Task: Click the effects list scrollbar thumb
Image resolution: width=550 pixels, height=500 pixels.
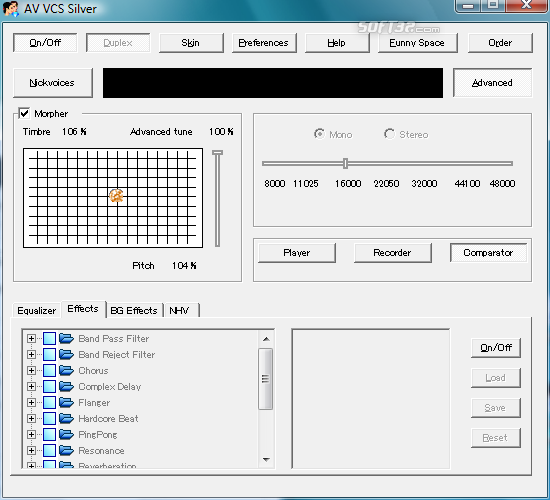Action: [x=266, y=379]
